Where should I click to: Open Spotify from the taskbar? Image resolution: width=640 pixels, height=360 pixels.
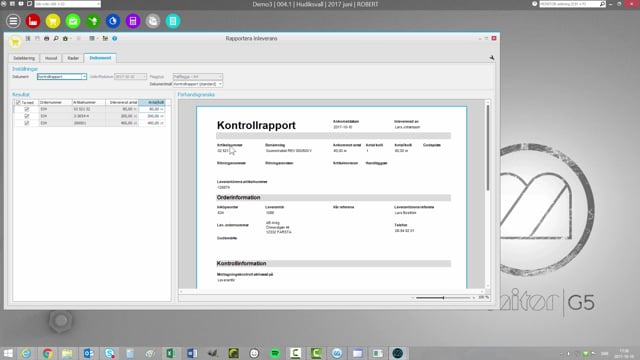[275, 353]
